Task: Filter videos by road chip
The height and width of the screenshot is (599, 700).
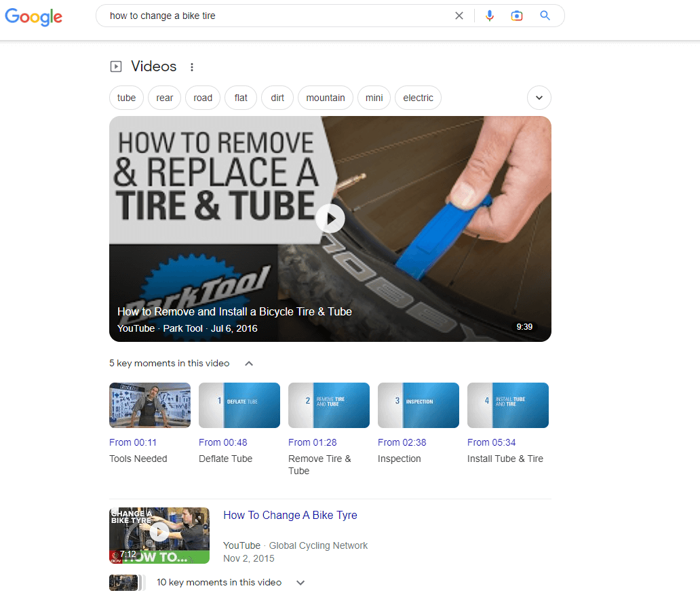Action: point(203,98)
